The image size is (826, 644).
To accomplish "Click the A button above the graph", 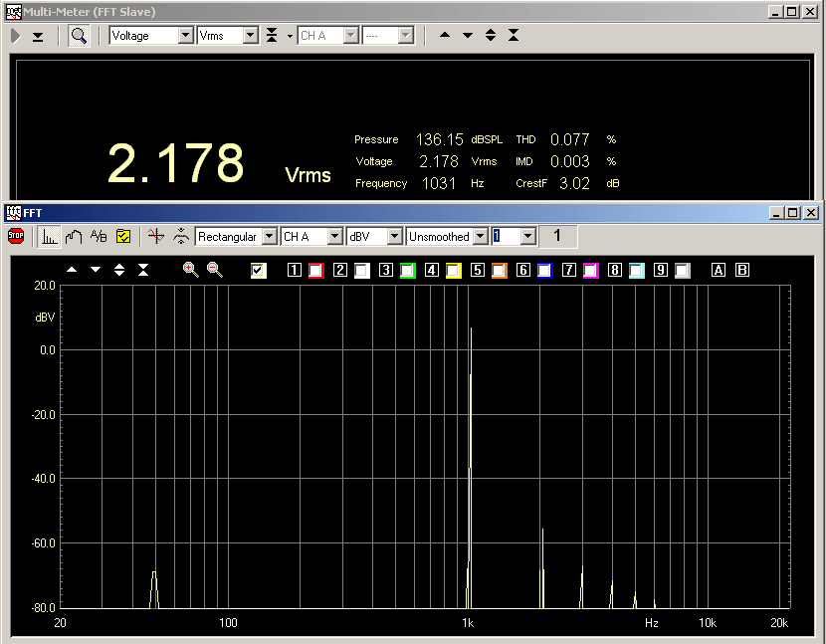I will click(x=719, y=271).
